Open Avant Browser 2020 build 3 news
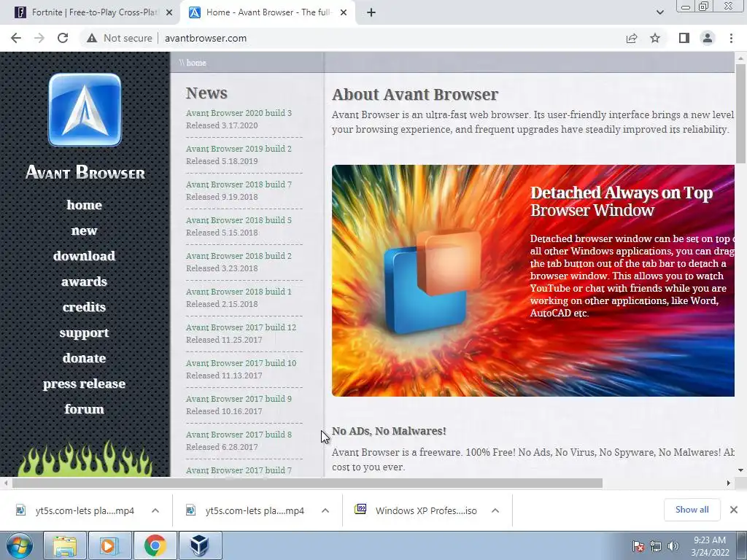 tap(239, 113)
